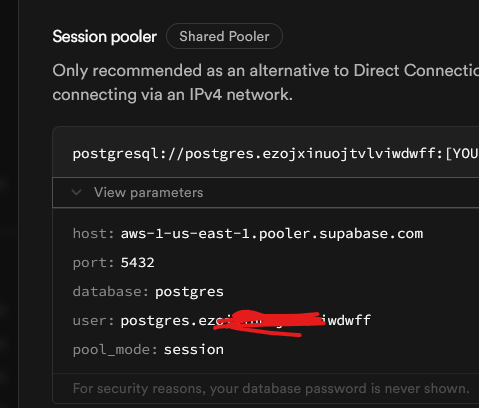
Task: Click the Shared Pooler badge
Action: pyautogui.click(x=224, y=36)
